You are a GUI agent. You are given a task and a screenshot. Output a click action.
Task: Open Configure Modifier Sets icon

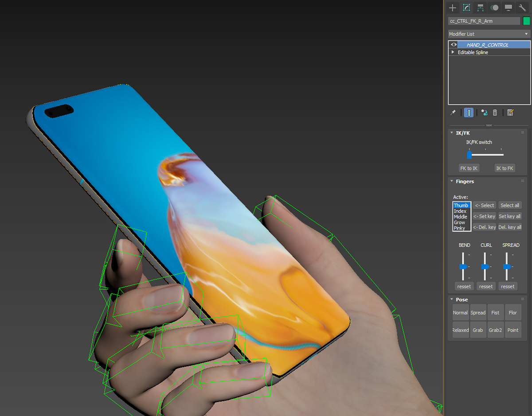pos(510,113)
